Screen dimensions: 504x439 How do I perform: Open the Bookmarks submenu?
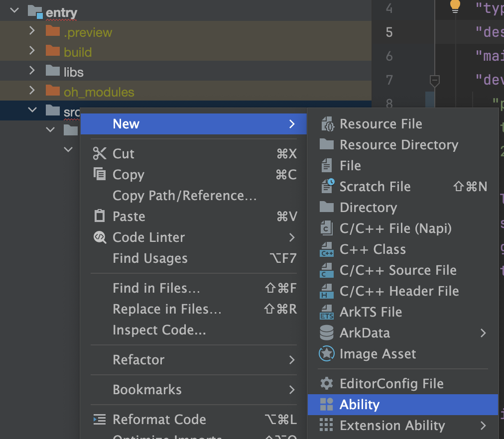(x=194, y=390)
